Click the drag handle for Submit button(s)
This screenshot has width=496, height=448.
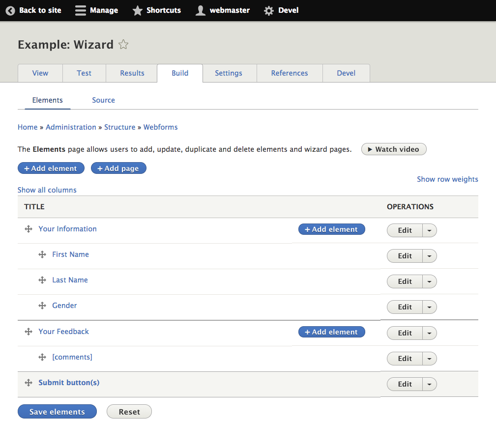click(29, 383)
